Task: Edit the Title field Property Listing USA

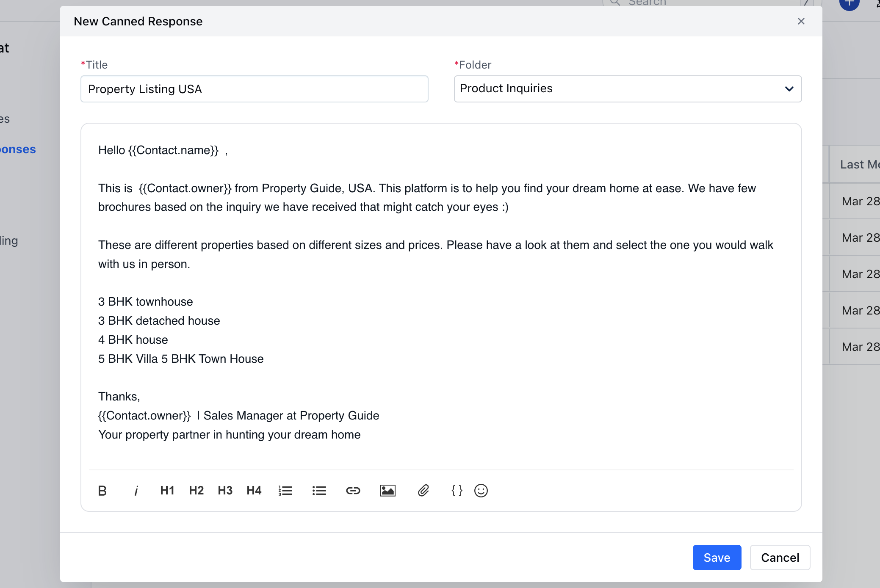Action: pyautogui.click(x=254, y=89)
